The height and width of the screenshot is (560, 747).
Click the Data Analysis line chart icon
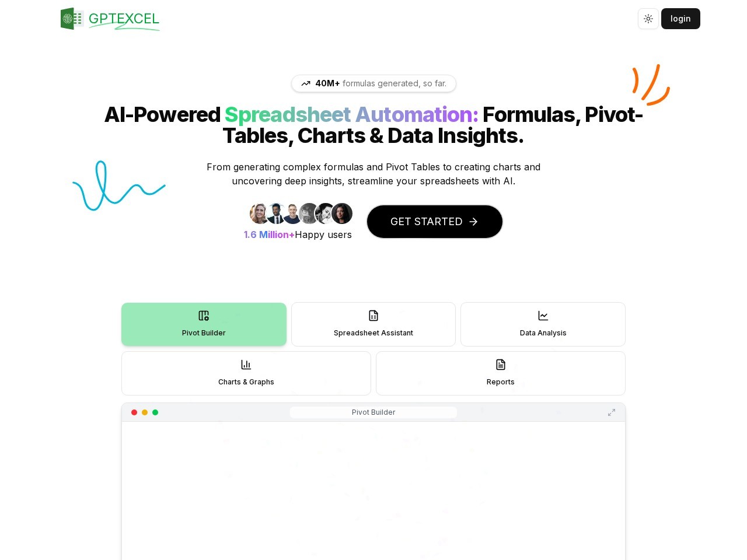543,316
